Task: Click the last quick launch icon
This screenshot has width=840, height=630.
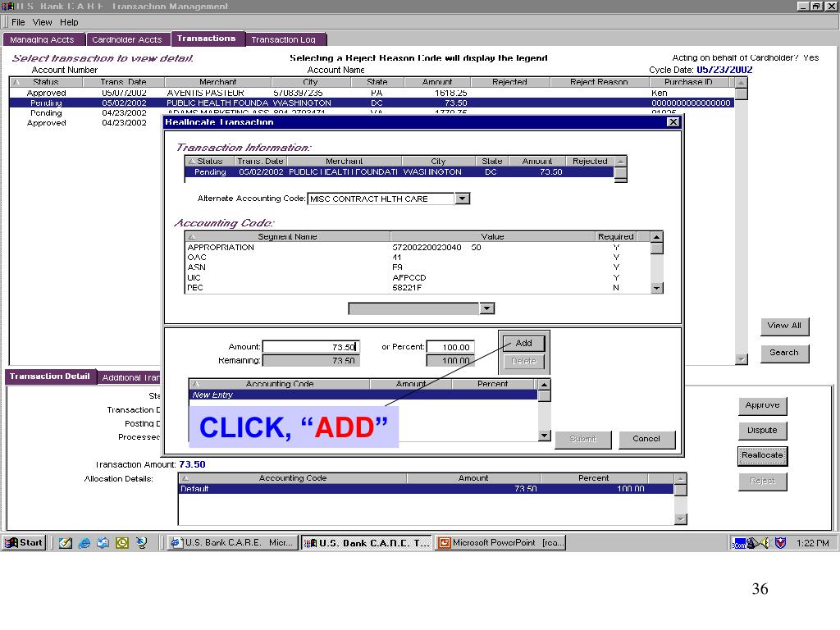Action: [141, 543]
